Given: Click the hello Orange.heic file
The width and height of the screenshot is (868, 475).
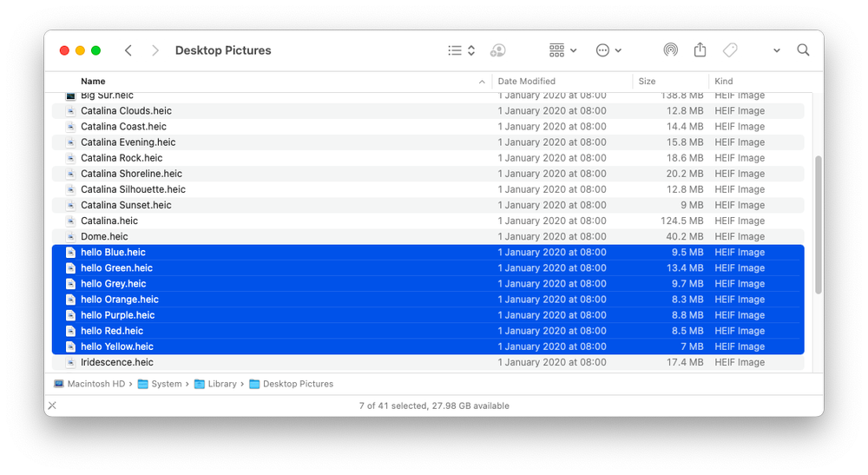Looking at the screenshot, I should pos(428,300).
